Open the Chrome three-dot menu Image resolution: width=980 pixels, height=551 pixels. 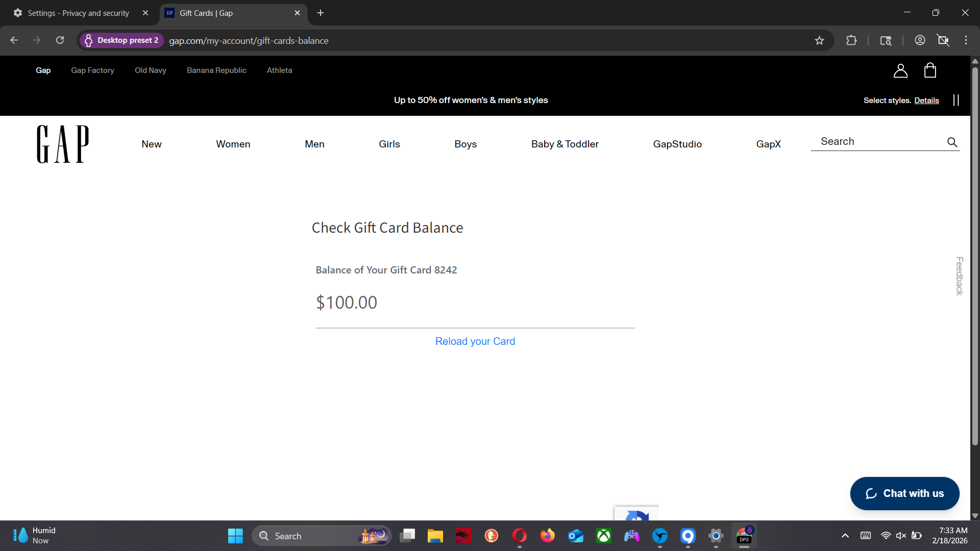(x=966, y=40)
